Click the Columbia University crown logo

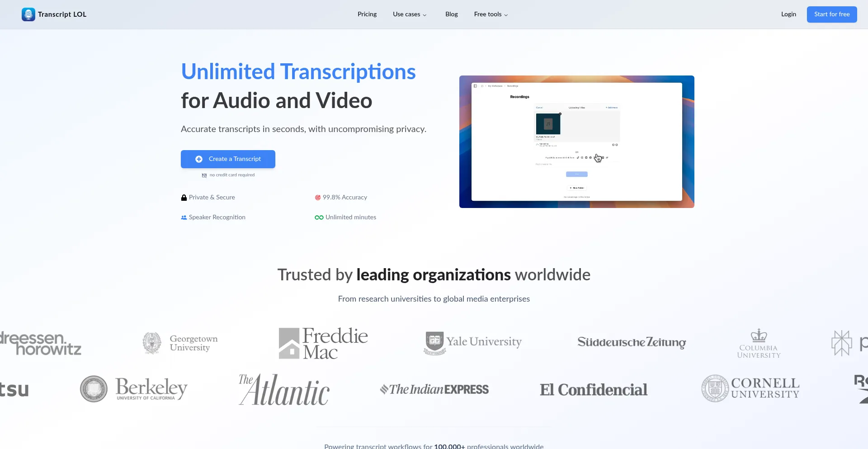click(x=759, y=344)
